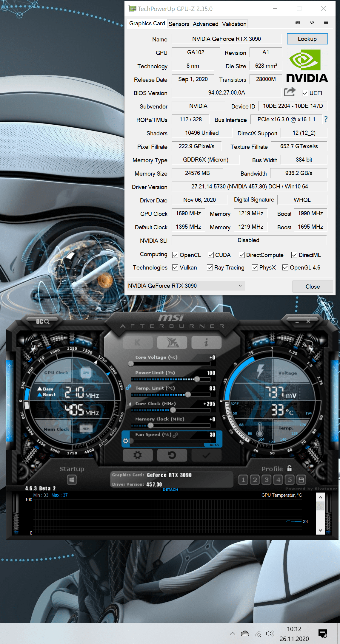
Task: Toggle the DirectCompute checkbox
Action: [242, 255]
